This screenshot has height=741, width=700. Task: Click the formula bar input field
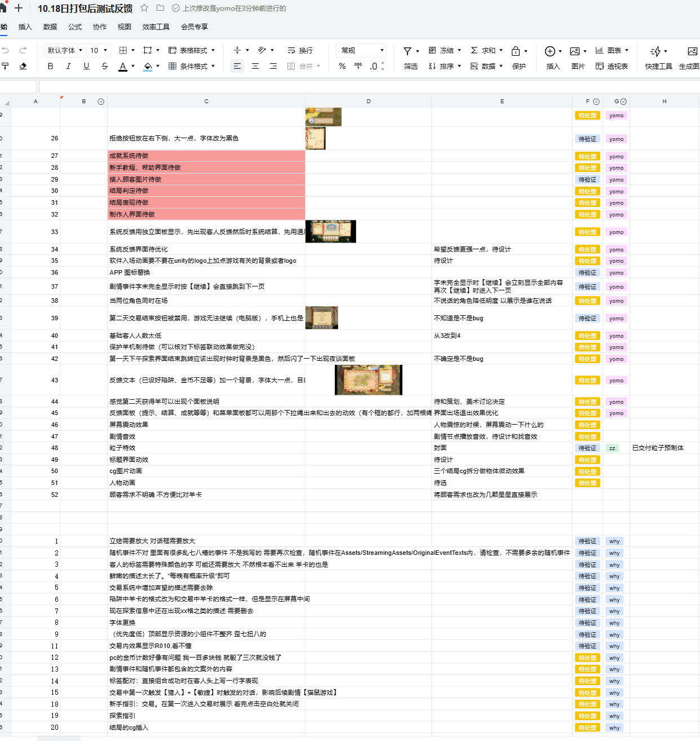coord(369,86)
